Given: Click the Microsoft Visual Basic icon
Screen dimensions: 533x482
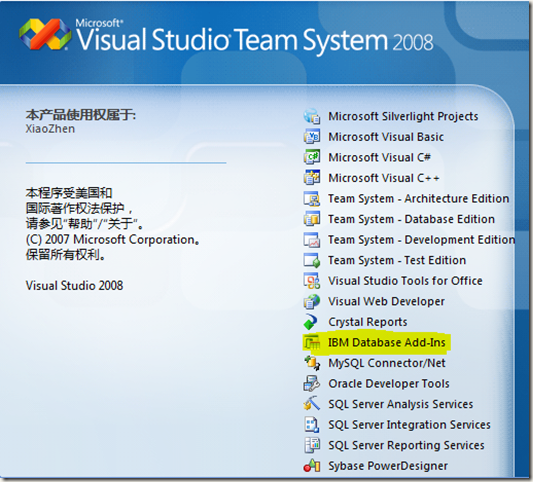Looking at the screenshot, I should click(312, 137).
